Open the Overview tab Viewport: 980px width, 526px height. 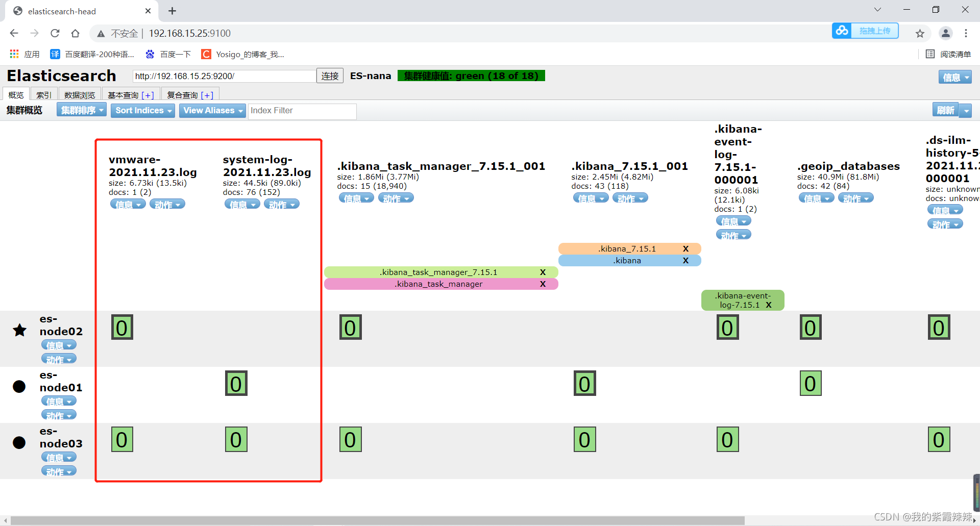tap(16, 95)
